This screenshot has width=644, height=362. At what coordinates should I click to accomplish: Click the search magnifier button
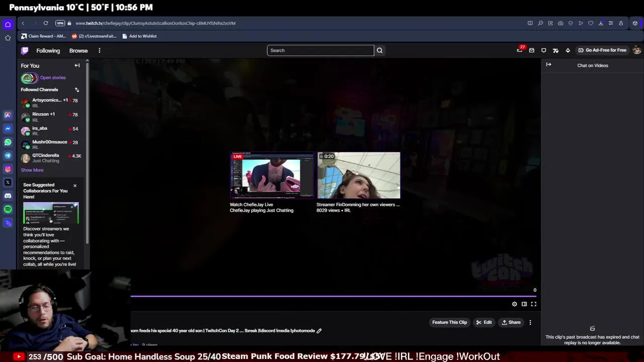tap(380, 50)
